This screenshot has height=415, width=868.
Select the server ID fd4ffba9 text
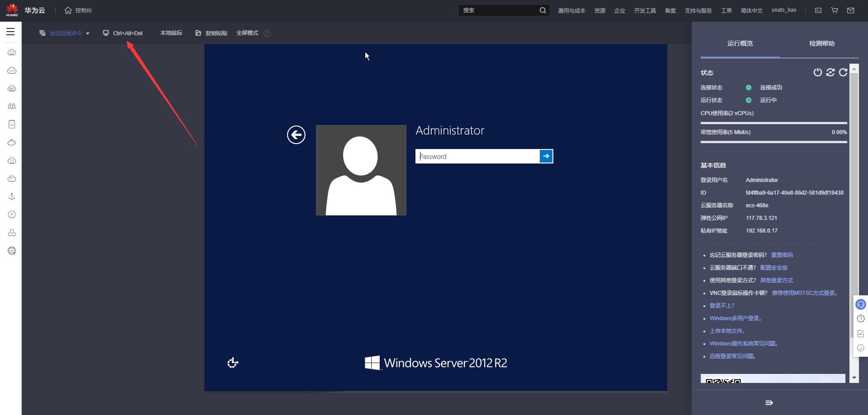[794, 193]
